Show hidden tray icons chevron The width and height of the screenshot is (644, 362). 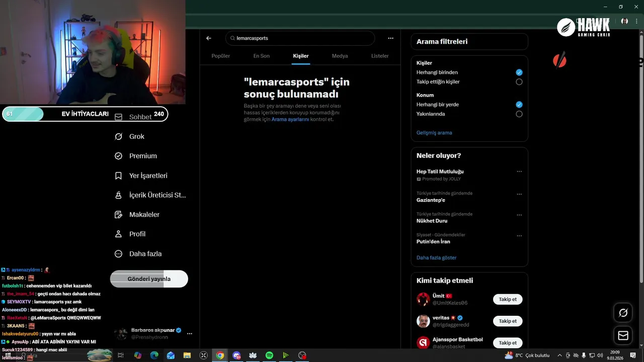560,355
